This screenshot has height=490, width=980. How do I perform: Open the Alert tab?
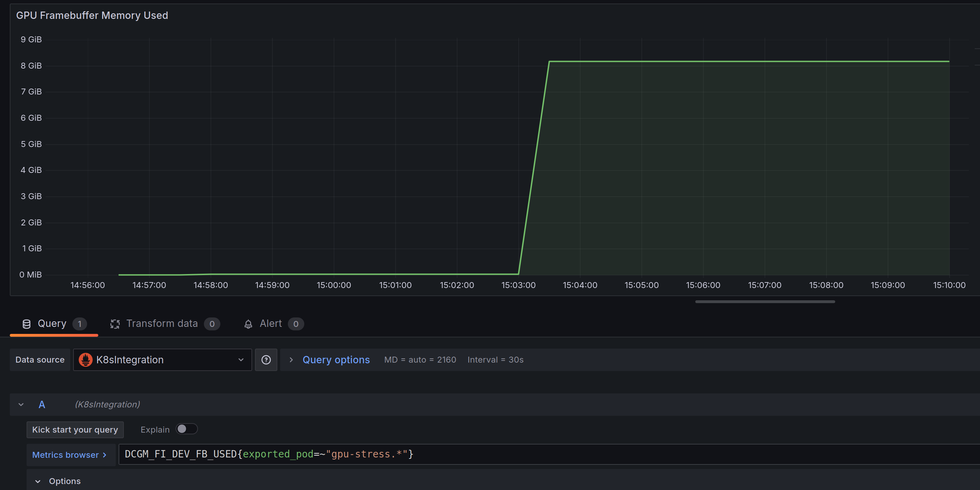click(x=273, y=324)
